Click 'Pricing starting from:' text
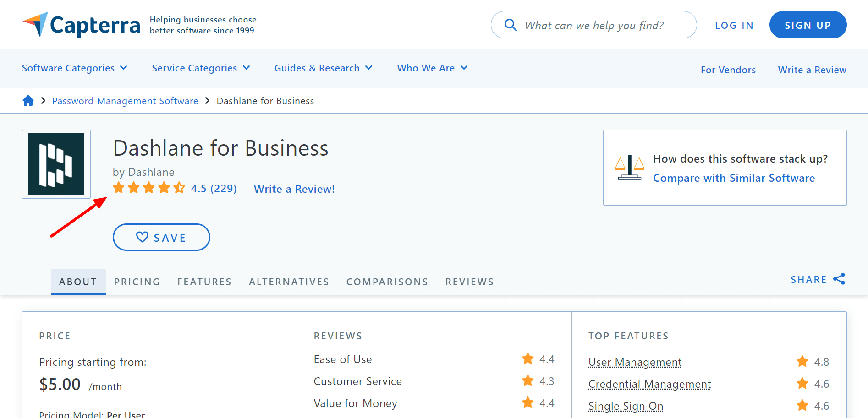Viewport: 868px width, 418px height. [x=93, y=362]
